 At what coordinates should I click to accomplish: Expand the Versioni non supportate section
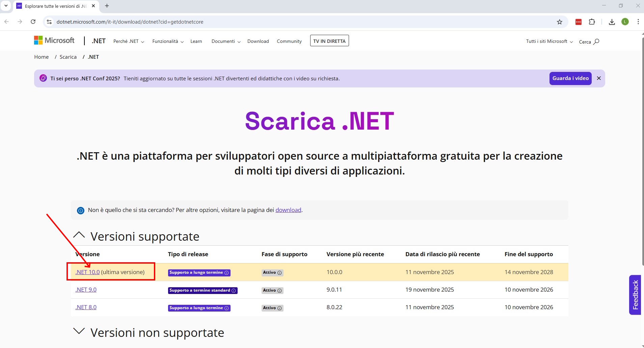click(x=79, y=331)
